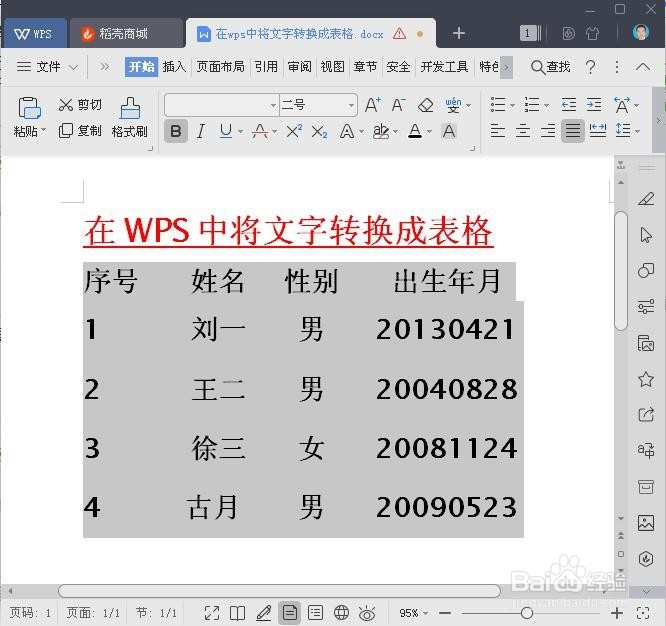This screenshot has height=626, width=666.
Task: Open the Paste options dropdown arrow
Action: click(43, 129)
